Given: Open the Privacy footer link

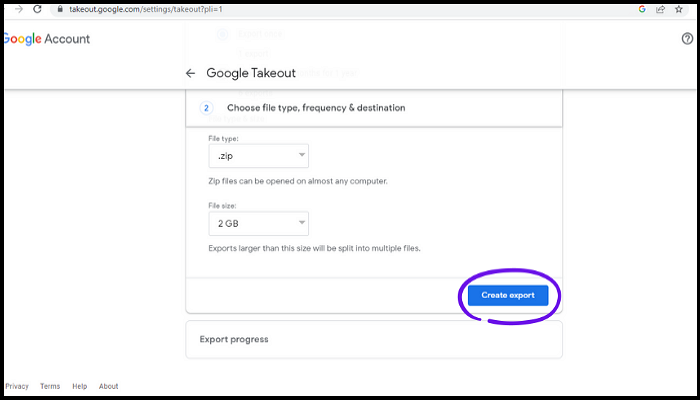Looking at the screenshot, I should pos(17,386).
